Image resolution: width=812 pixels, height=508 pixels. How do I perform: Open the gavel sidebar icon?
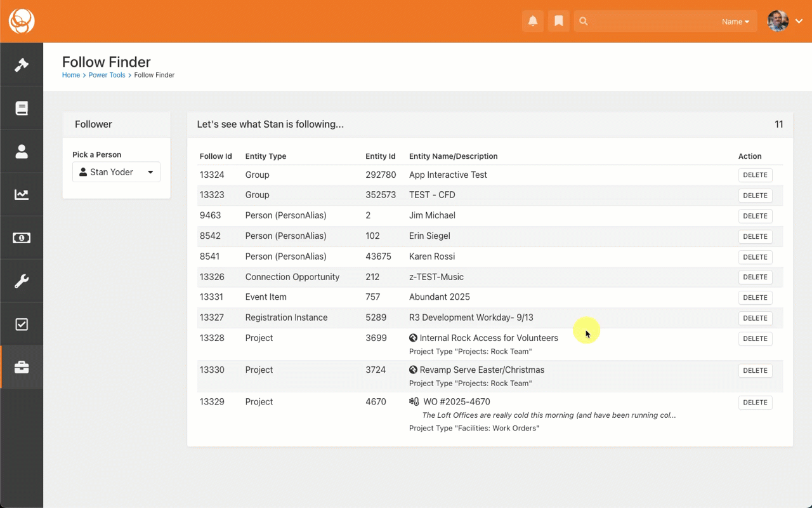[22, 65]
